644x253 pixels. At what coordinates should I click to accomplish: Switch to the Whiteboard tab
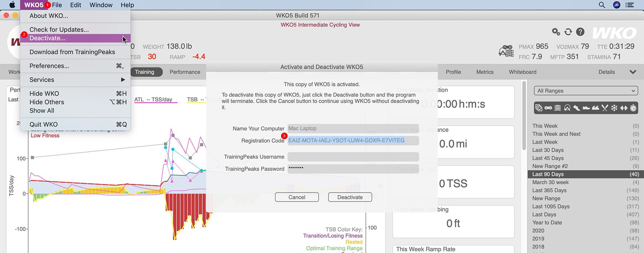(522, 72)
